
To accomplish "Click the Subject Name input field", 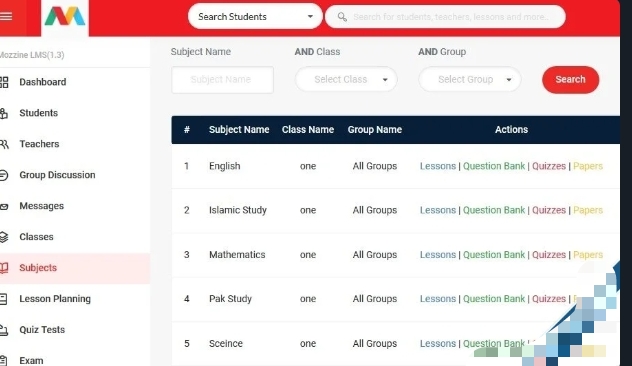I will point(222,80).
